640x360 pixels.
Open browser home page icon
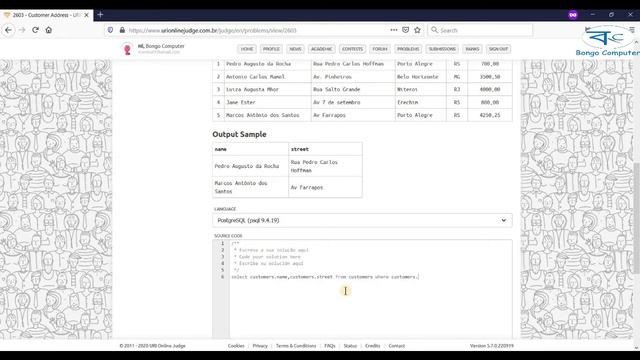click(49, 30)
